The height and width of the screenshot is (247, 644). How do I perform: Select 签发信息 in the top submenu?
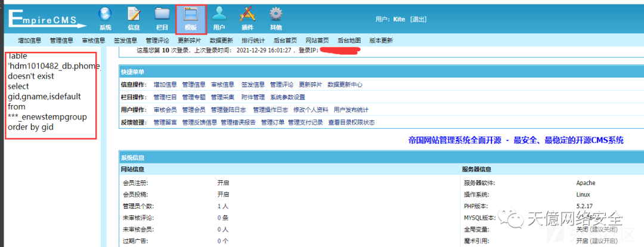coord(125,41)
